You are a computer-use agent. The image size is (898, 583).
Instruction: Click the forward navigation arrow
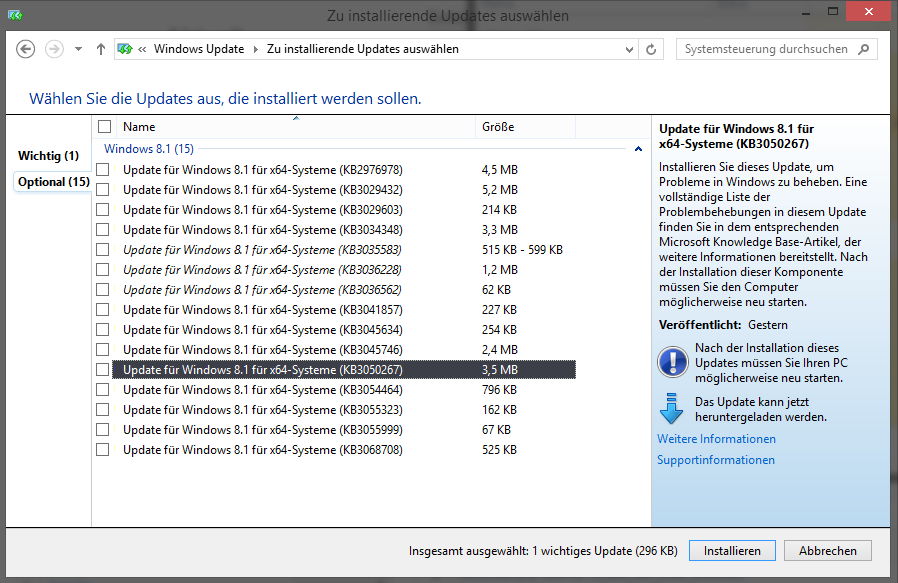pos(54,49)
